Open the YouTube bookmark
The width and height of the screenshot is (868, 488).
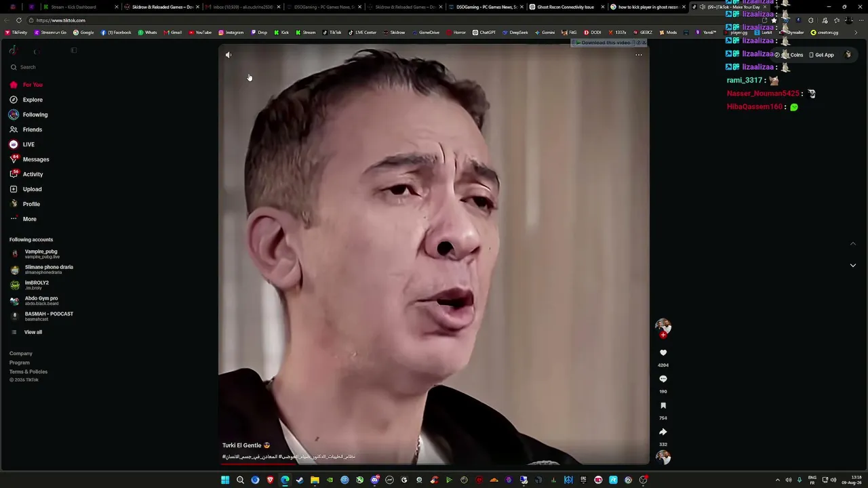coord(200,33)
